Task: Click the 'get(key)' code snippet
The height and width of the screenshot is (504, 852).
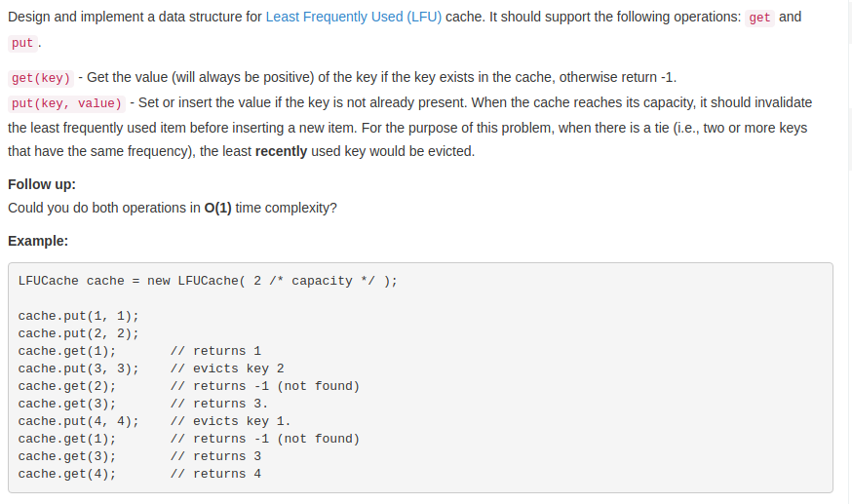Action: pyautogui.click(x=40, y=78)
